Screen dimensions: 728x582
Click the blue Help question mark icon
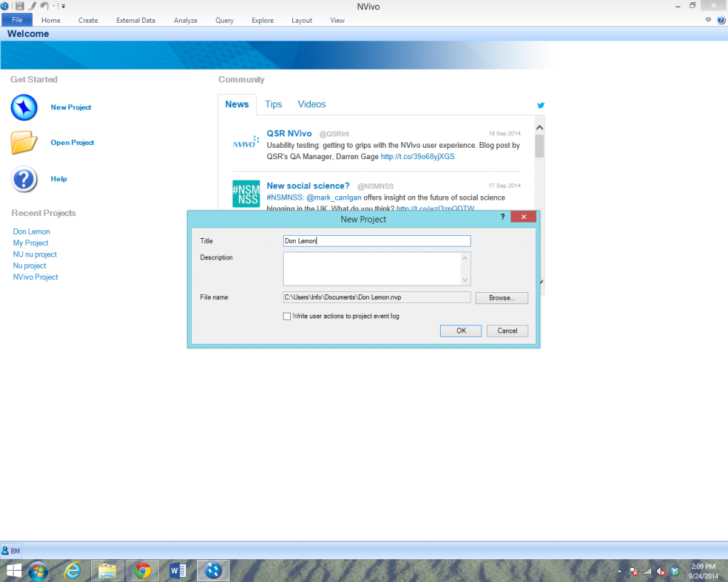tap(24, 179)
